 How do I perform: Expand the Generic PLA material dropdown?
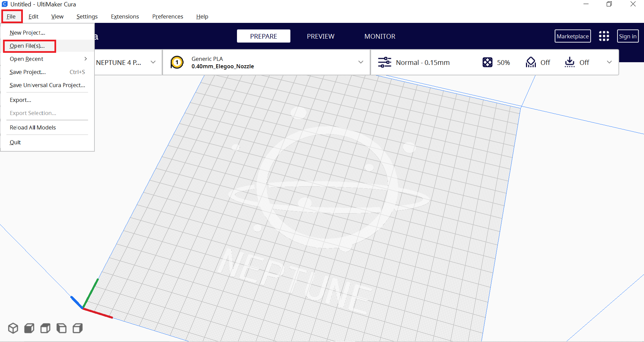[x=361, y=62]
